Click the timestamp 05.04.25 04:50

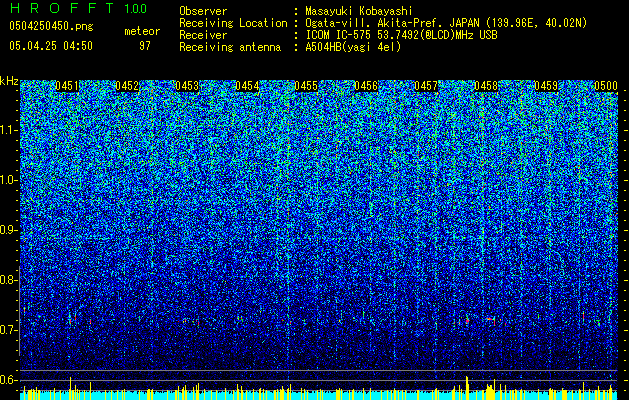click(x=51, y=46)
